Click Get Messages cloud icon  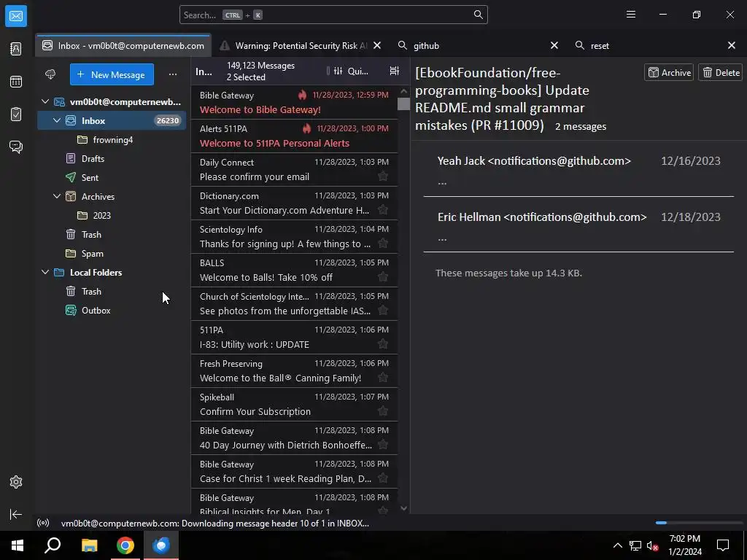pos(50,74)
